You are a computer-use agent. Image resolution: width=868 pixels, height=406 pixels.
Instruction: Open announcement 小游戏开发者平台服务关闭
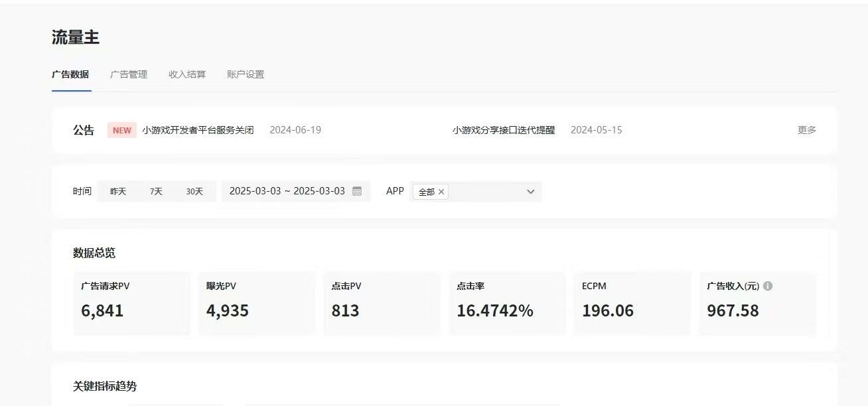[198, 130]
